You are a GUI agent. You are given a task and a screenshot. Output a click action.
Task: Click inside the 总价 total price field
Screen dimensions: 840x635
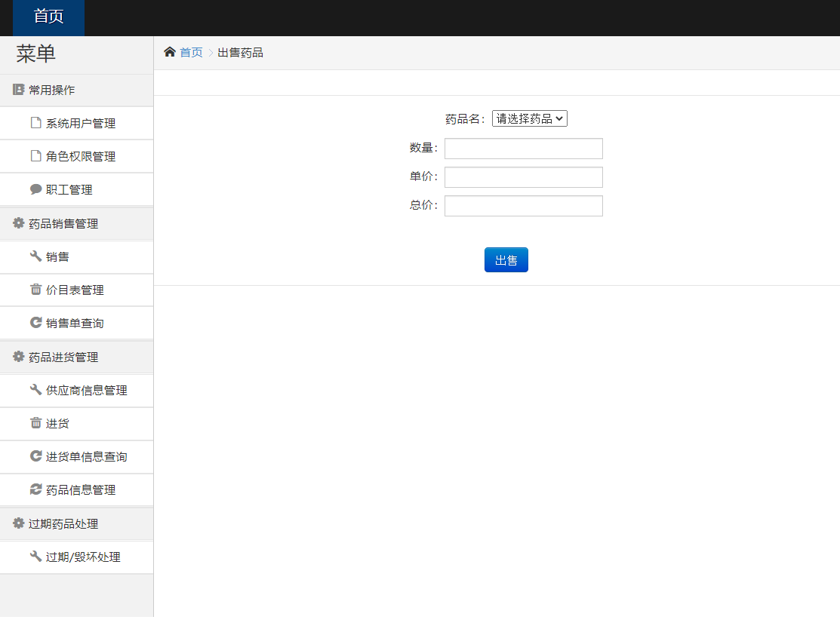[523, 205]
